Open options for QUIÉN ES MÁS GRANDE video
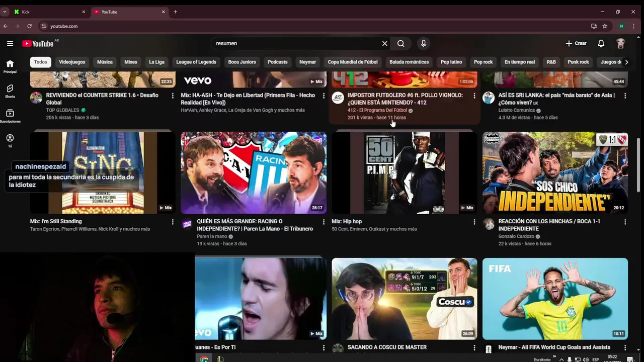The width and height of the screenshot is (644, 362). tap(324, 222)
